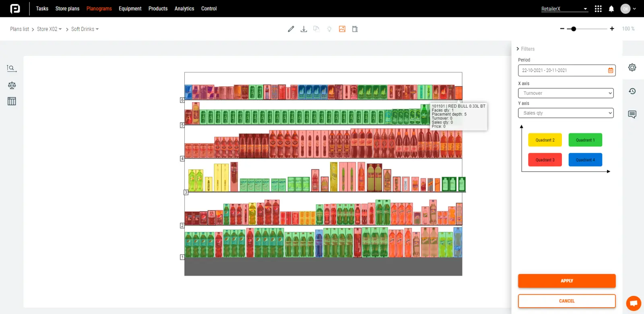Open the Y axis Sales qty dropdown
The image size is (644, 314).
[566, 113]
